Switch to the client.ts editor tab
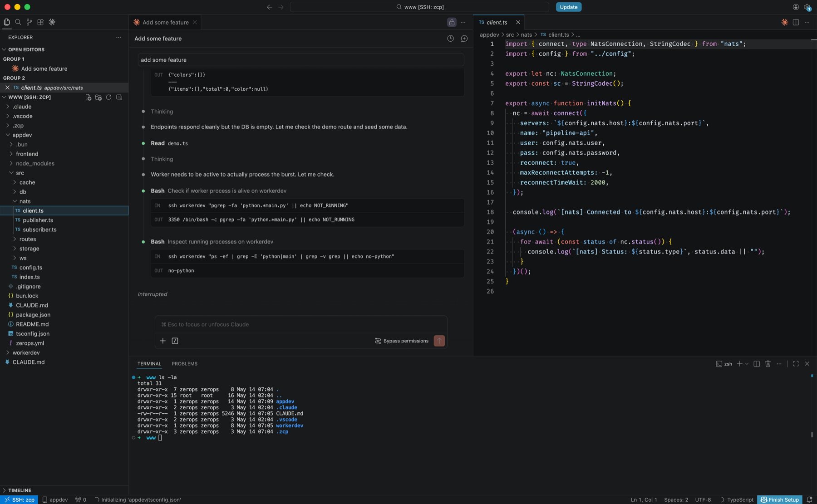The width and height of the screenshot is (817, 504). coord(497,22)
